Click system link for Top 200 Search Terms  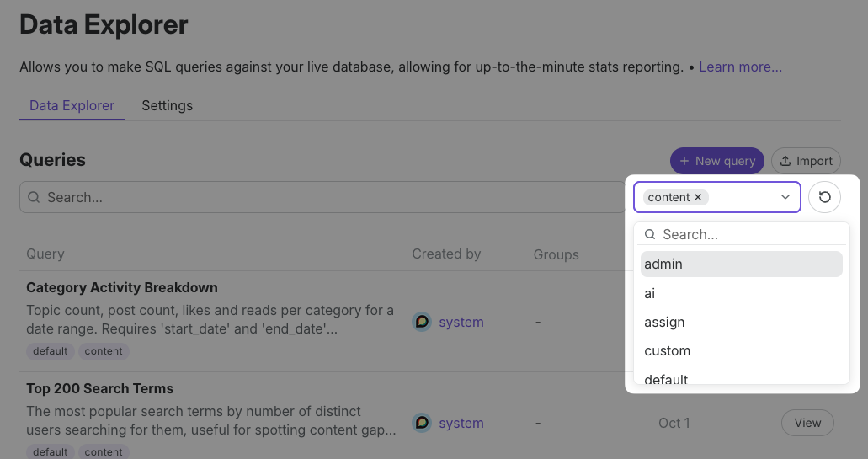click(461, 423)
